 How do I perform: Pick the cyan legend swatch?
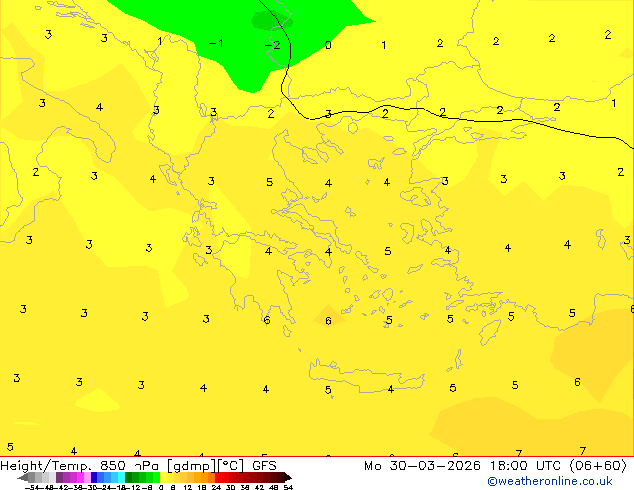coord(121,477)
